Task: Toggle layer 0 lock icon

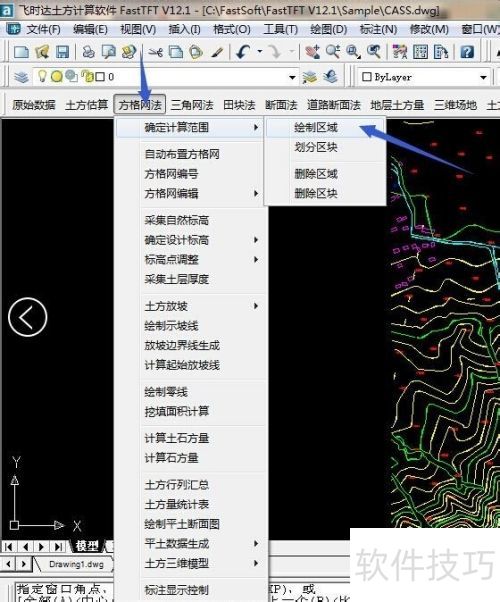Action: coord(88,77)
